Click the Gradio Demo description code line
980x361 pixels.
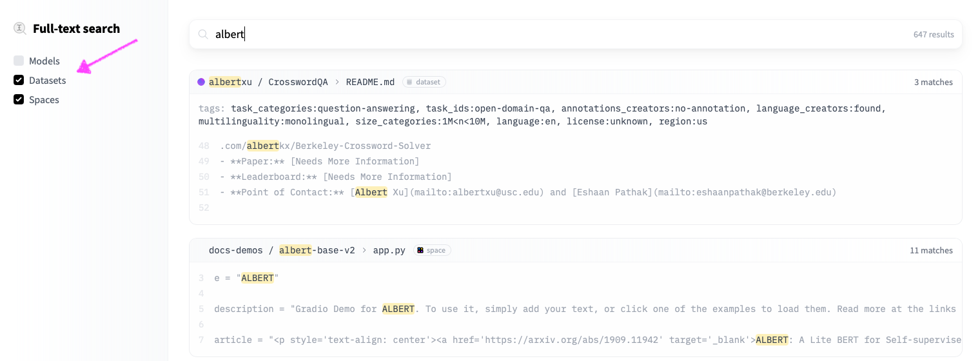click(584, 309)
